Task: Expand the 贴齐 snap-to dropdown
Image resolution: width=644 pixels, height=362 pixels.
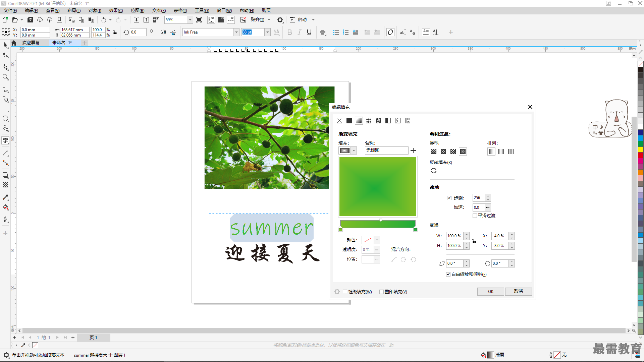Action: 269,20
